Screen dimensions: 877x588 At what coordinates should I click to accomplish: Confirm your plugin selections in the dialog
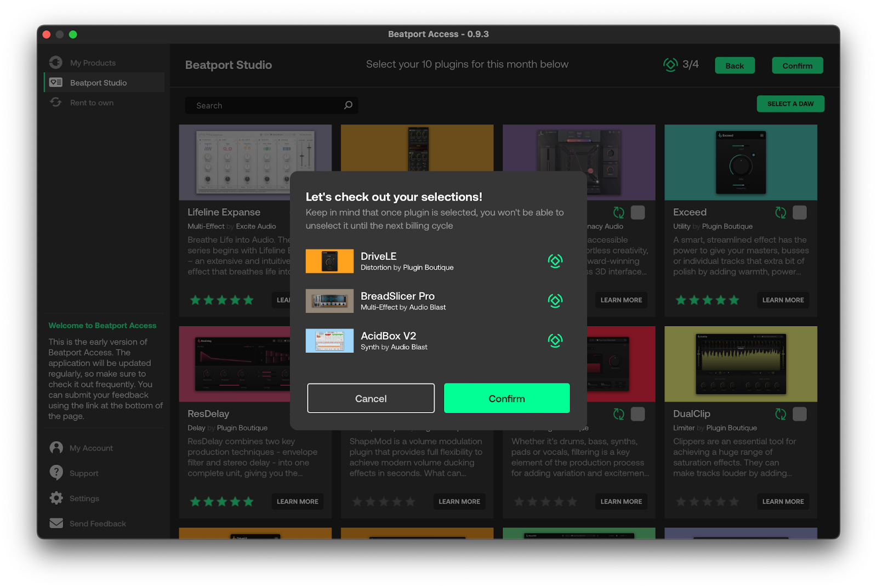click(x=506, y=398)
